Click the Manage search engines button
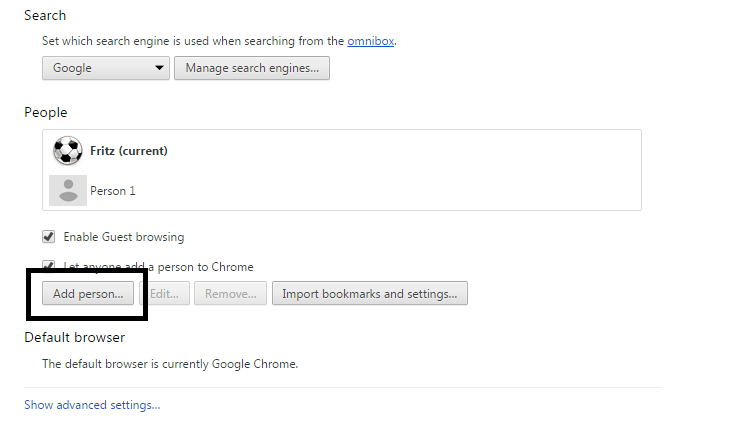 click(x=252, y=68)
